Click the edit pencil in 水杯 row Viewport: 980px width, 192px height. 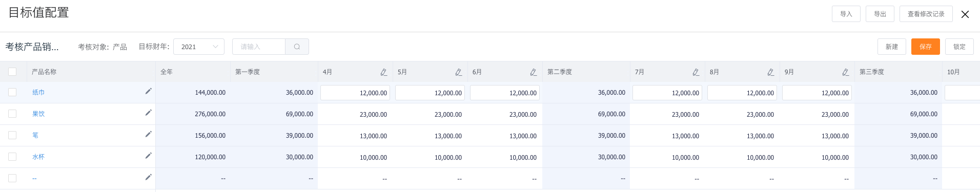pyautogui.click(x=148, y=156)
